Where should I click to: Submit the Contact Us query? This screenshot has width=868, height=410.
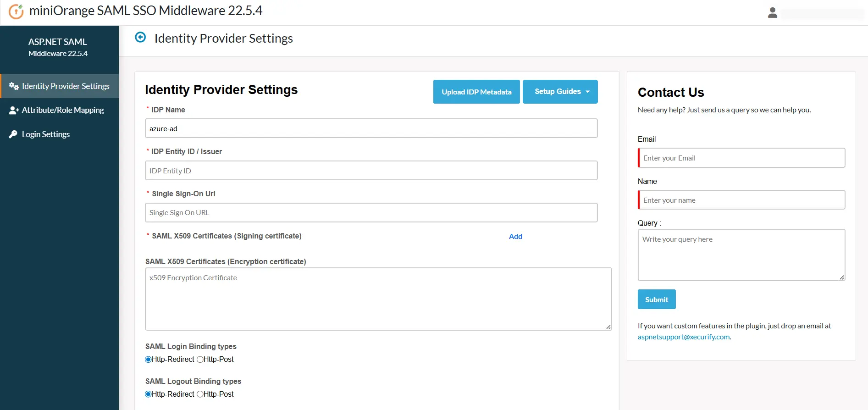coord(656,299)
